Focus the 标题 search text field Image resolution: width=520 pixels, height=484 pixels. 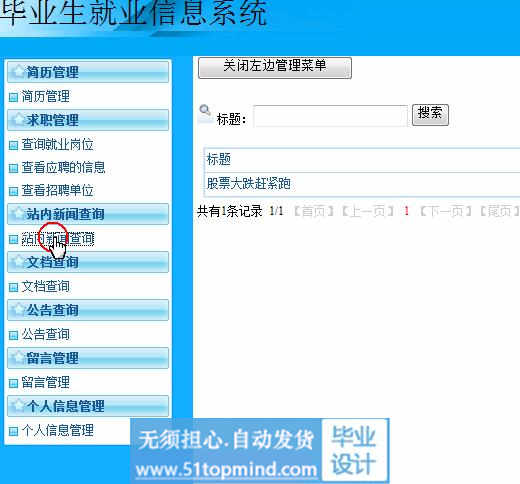(x=331, y=116)
